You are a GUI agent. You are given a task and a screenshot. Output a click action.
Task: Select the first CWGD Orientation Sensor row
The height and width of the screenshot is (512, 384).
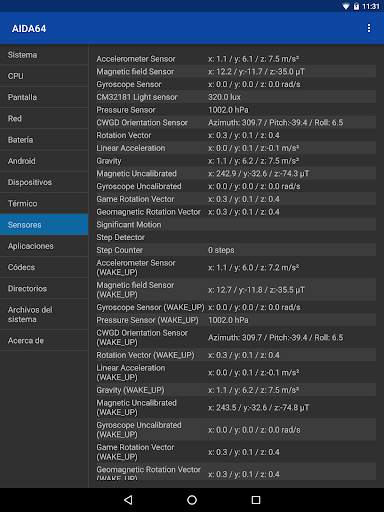tap(236, 123)
